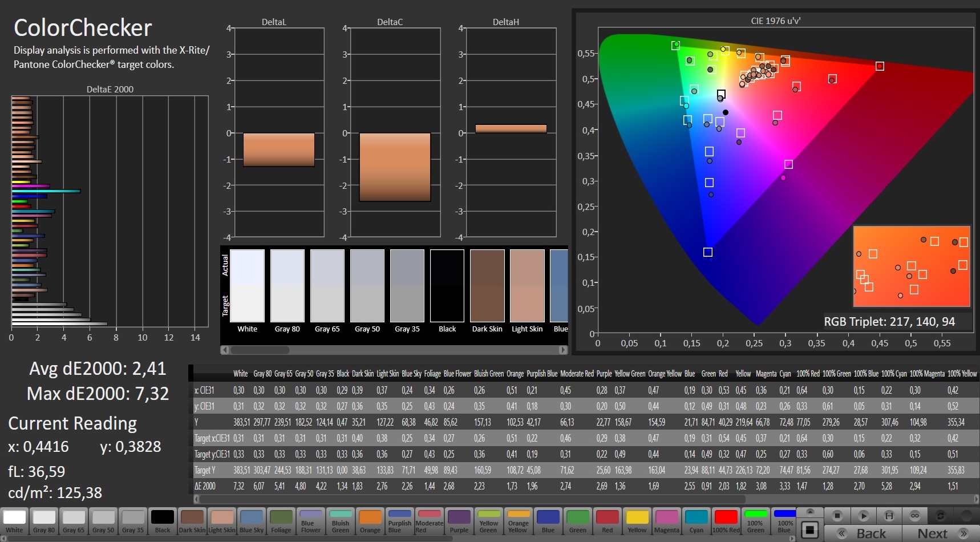Click the Gray 80 Actual/Target comparison patch
The height and width of the screenshot is (542, 980).
287,286
